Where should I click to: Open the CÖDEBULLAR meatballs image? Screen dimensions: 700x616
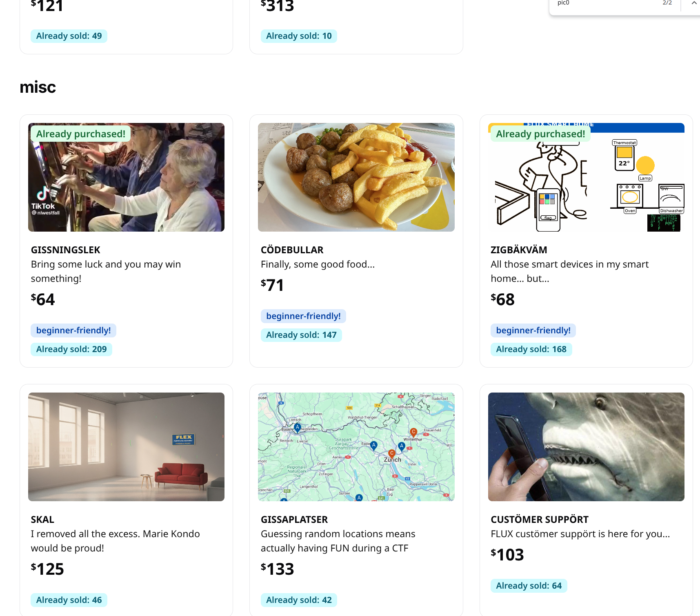(356, 177)
